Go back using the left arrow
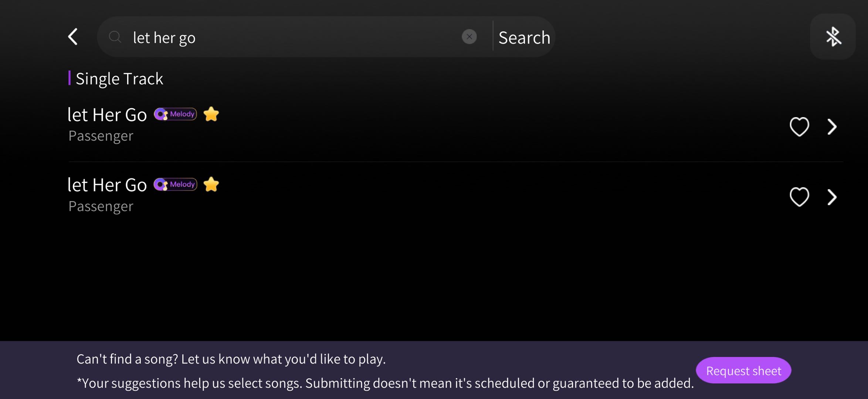 tap(73, 37)
